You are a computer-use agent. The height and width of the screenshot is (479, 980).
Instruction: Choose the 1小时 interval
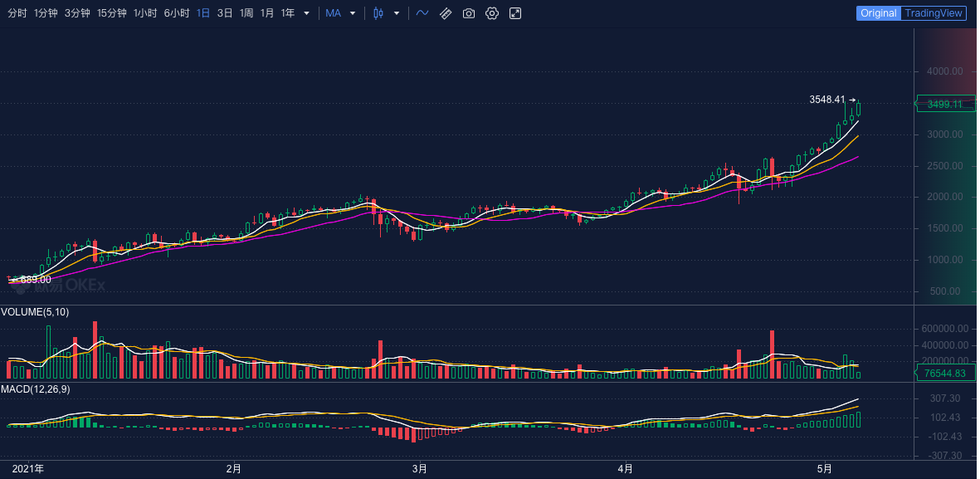[145, 13]
